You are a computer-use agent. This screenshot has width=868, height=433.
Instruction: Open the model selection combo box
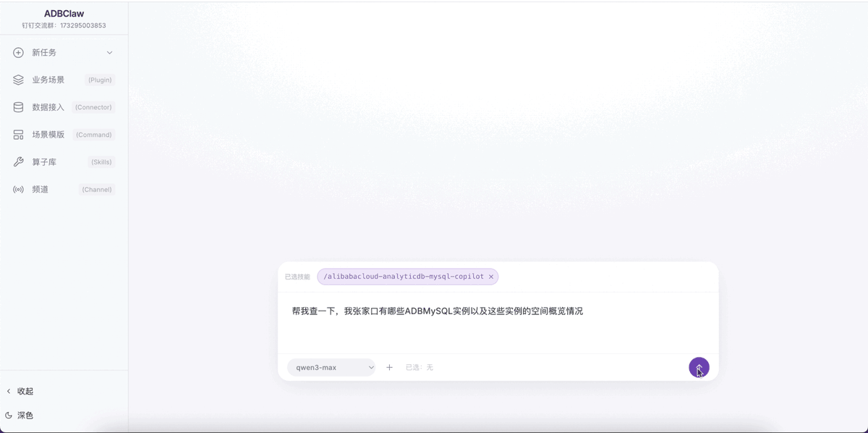tap(331, 367)
